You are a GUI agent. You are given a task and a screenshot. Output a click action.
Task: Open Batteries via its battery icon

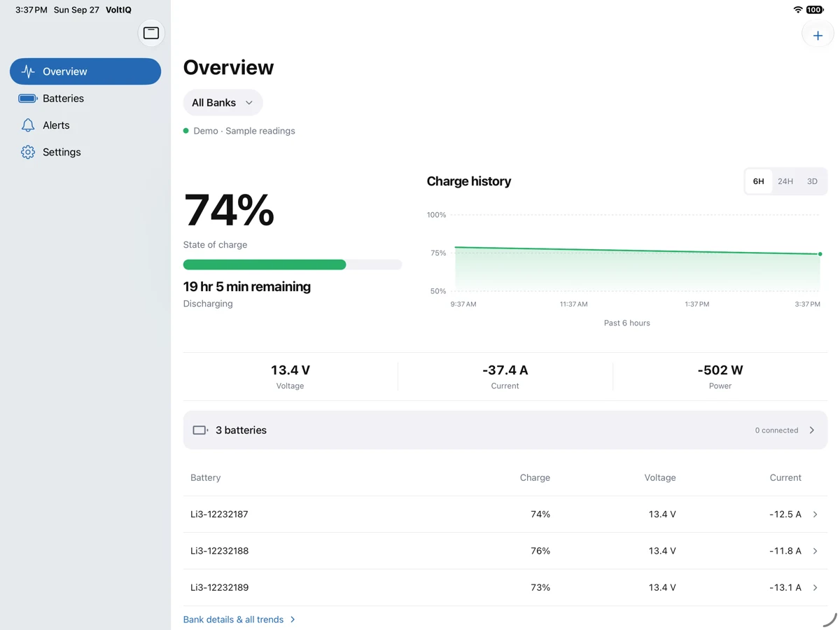coord(28,99)
